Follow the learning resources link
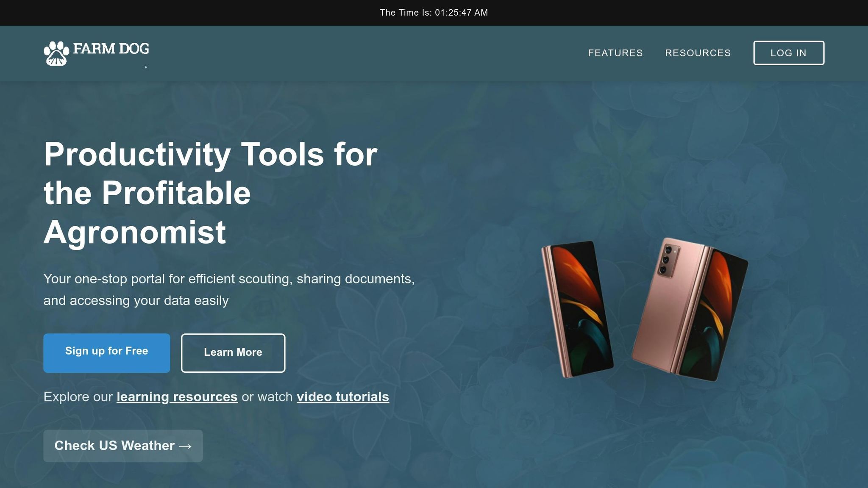This screenshot has width=868, height=488. pyautogui.click(x=177, y=397)
